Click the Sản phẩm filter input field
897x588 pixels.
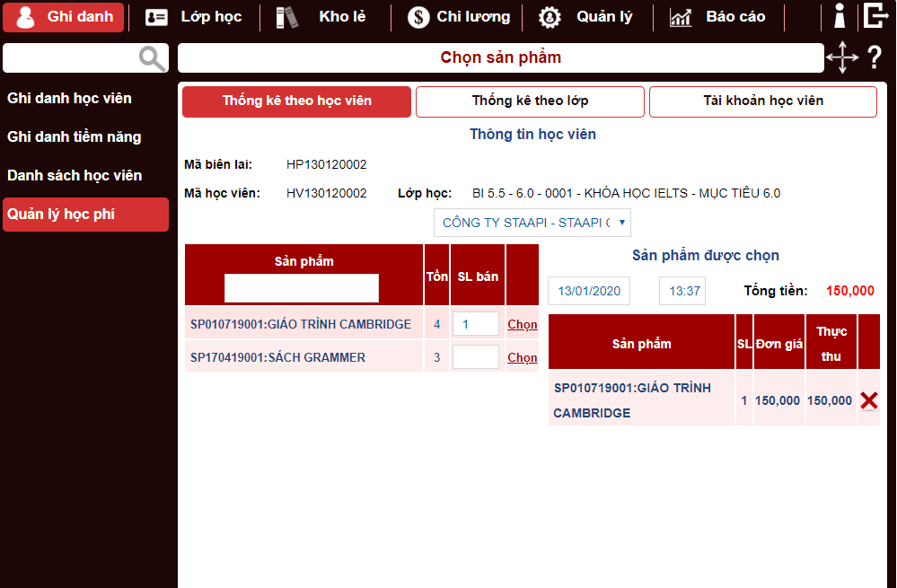click(302, 288)
